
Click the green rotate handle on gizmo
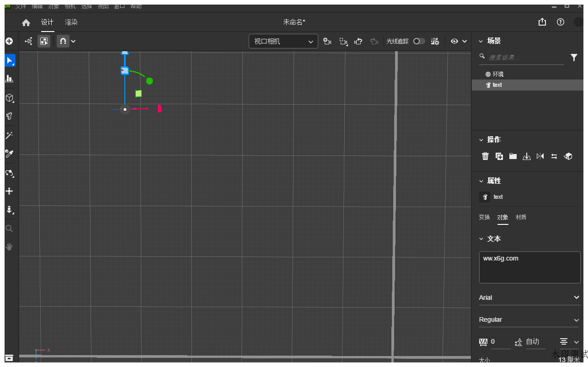point(150,81)
